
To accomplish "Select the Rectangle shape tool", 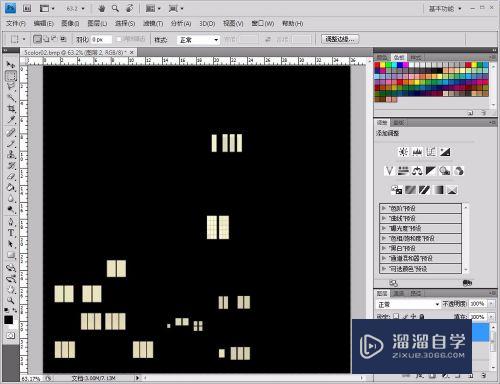I will (x=11, y=255).
